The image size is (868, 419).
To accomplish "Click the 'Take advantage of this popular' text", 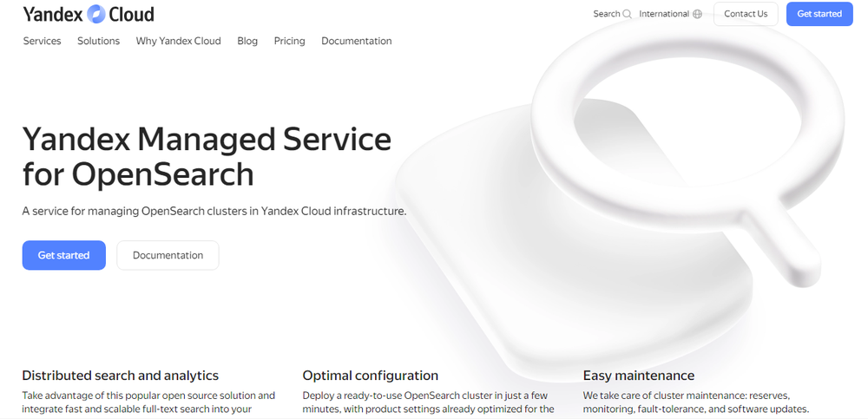I will (x=148, y=403).
